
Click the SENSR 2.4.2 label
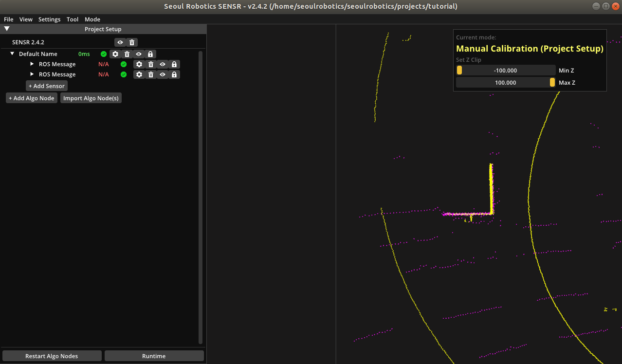point(28,42)
